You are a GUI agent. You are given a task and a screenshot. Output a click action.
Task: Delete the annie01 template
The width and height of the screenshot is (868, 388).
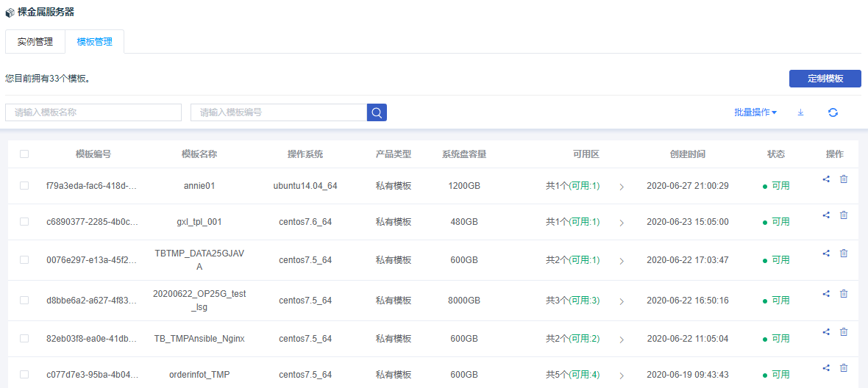tap(844, 179)
